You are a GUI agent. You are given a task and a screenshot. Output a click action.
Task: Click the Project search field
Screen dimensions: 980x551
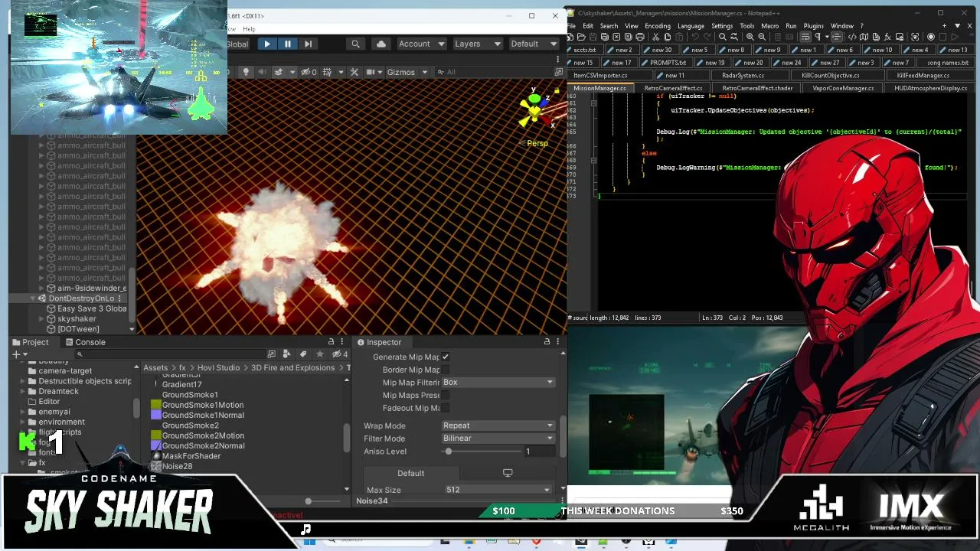click(x=172, y=354)
